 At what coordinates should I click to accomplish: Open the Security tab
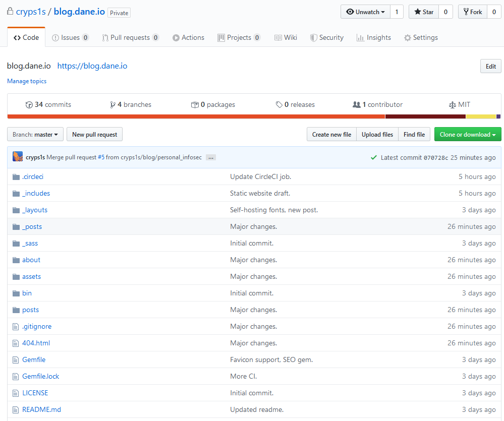pyautogui.click(x=327, y=38)
